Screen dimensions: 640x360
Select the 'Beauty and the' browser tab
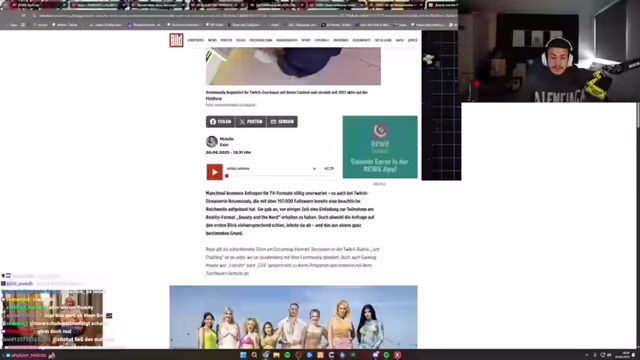pos(442,5)
